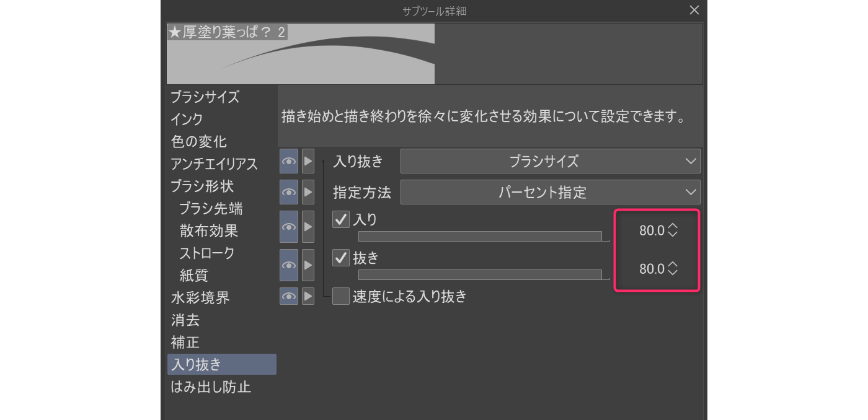Select the はみ出し防止 category
868x420 pixels.
[211, 387]
